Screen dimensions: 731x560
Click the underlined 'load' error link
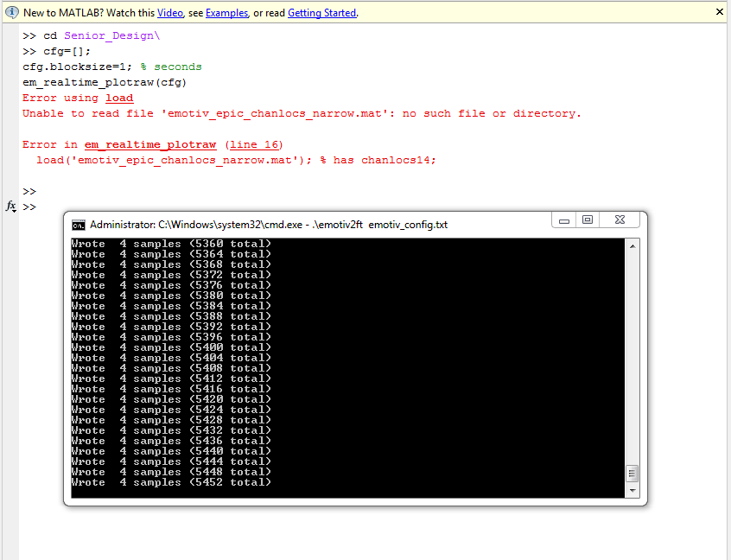(x=119, y=98)
